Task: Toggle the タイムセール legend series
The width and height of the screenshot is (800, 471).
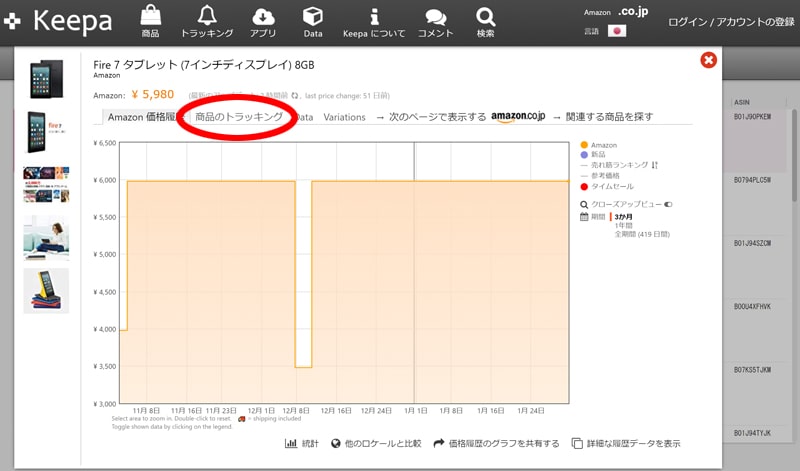Action: coord(607,186)
